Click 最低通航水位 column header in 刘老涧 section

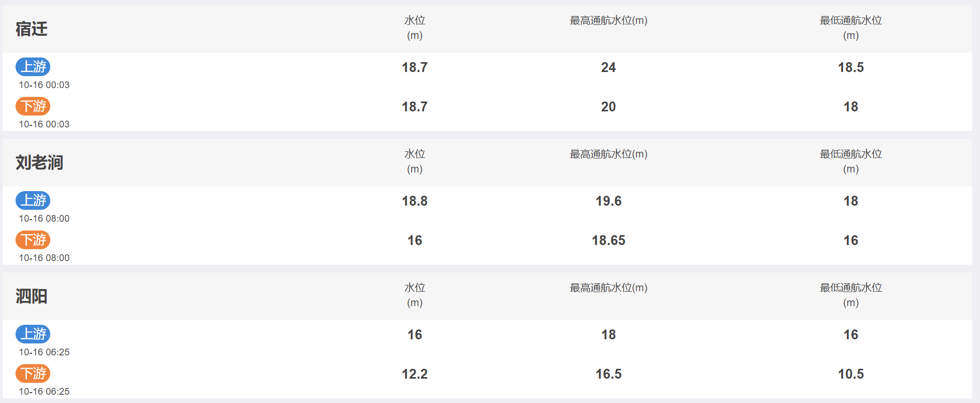point(851,161)
